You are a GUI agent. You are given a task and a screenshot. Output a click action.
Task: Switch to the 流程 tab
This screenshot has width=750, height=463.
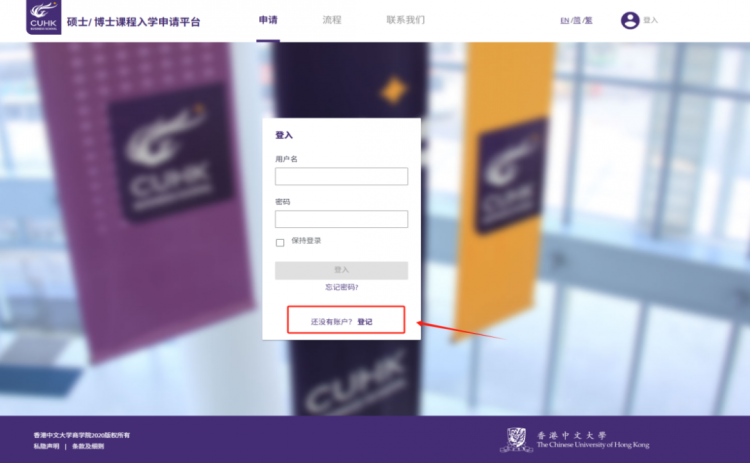point(331,20)
